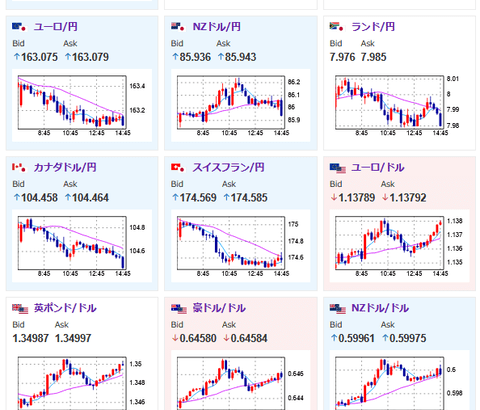
Task: Click the NZ Dollar/Yen flag icon
Action: [x=178, y=27]
